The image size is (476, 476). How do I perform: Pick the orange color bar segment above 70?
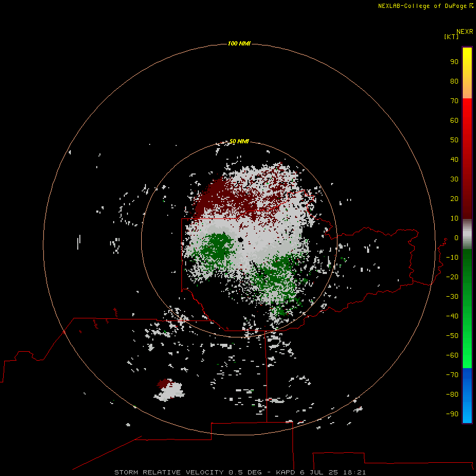click(x=467, y=91)
